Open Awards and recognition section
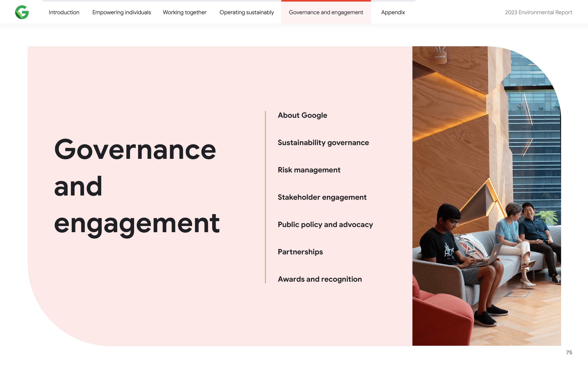 tap(320, 279)
